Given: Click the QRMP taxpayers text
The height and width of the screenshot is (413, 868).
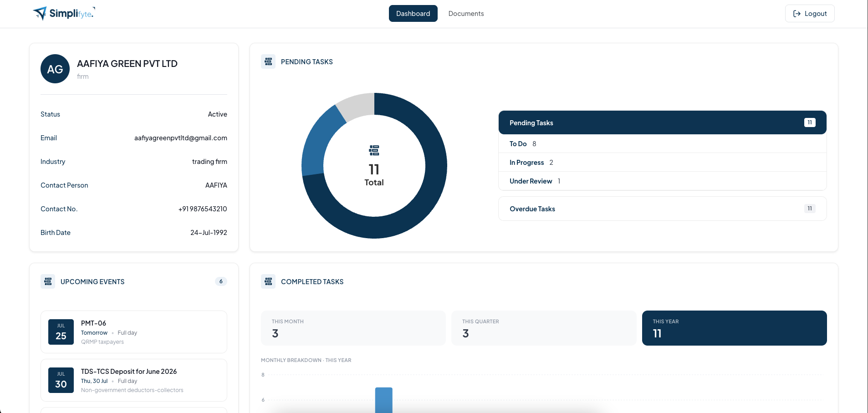Looking at the screenshot, I should coord(102,342).
